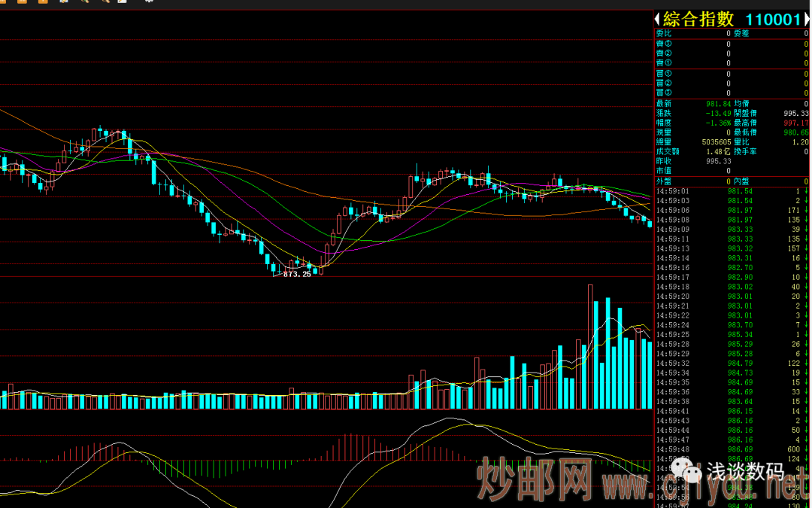Open the gear settings icon in top toolbar
The width and height of the screenshot is (812, 508).
click(148, 2)
